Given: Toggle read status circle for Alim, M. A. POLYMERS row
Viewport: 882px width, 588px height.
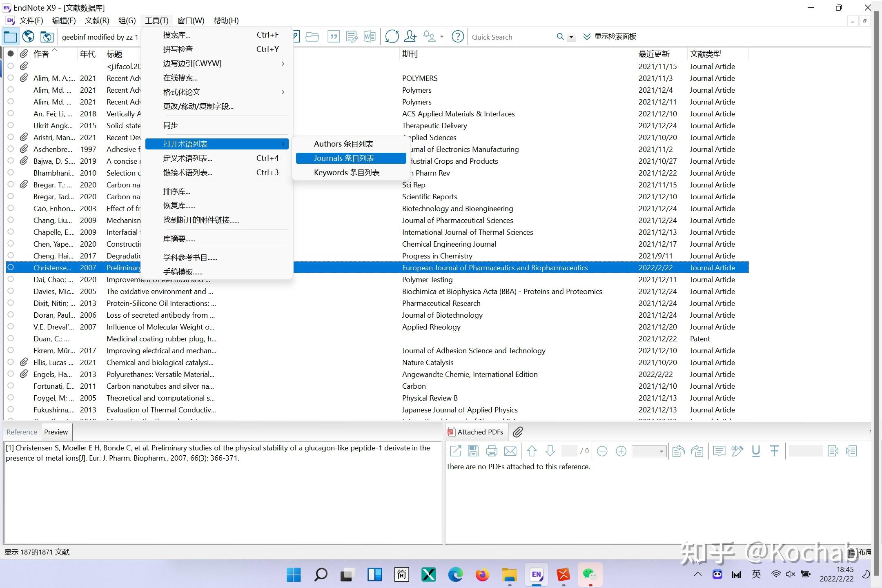Looking at the screenshot, I should (x=11, y=78).
